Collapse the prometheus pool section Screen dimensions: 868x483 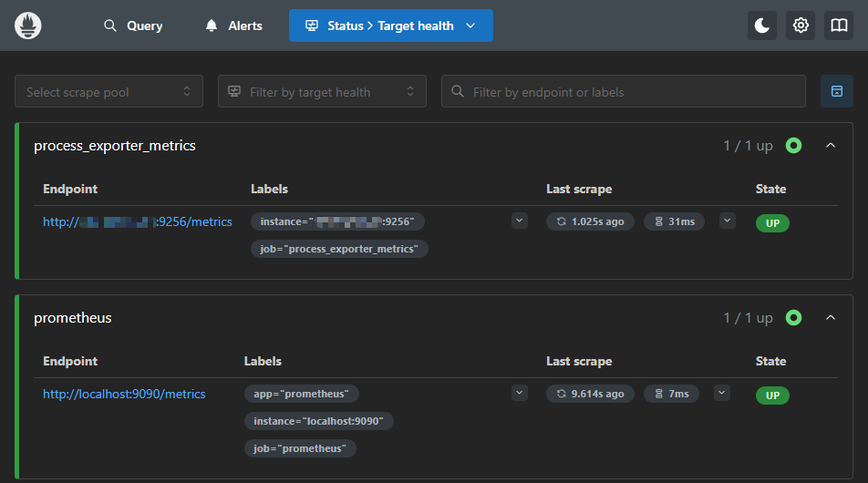pos(831,318)
